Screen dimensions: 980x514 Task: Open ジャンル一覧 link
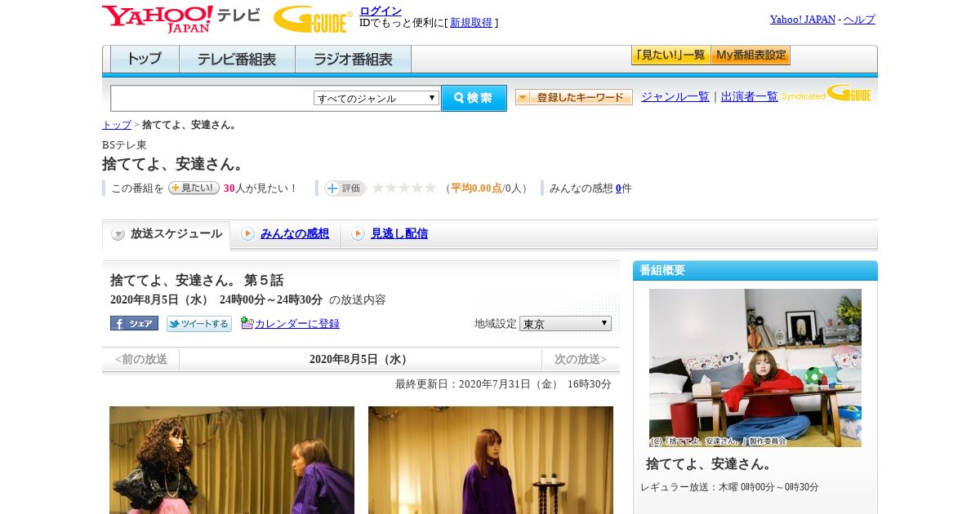(675, 96)
